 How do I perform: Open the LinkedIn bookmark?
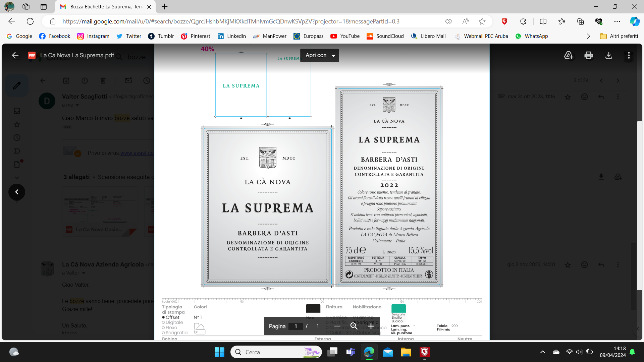232,36
